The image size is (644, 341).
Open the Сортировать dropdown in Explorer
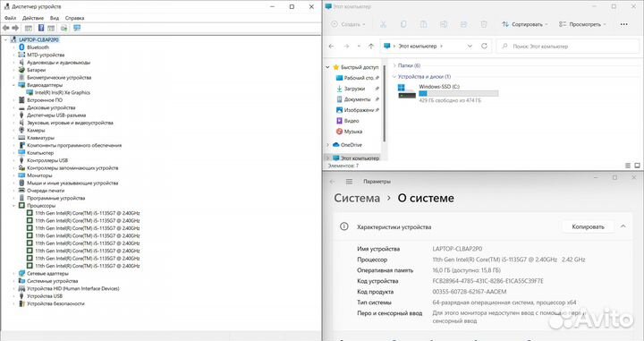(525, 24)
